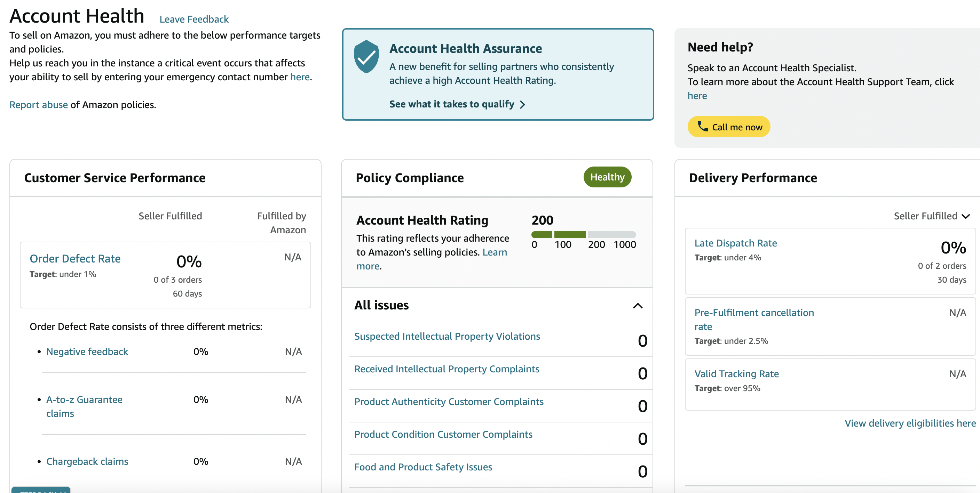Open Suspected Intellectual Property Violations

(447, 337)
